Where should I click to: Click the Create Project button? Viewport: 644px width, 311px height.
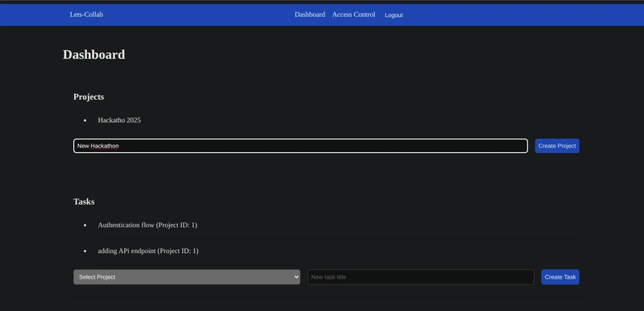pyautogui.click(x=557, y=146)
